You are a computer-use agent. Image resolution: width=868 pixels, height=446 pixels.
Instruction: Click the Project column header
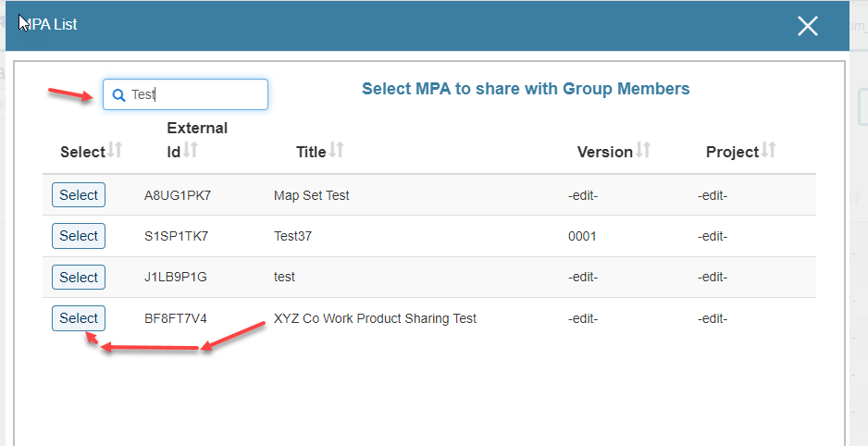(x=732, y=152)
